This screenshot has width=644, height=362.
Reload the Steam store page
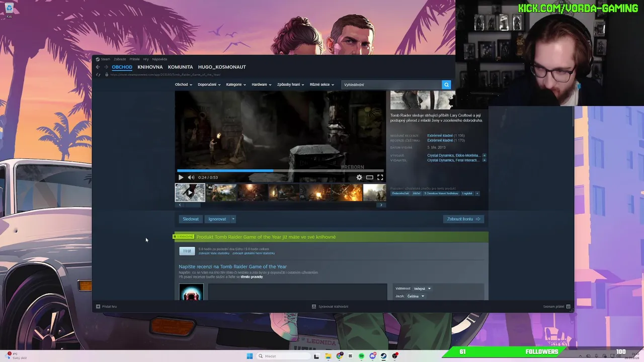(98, 74)
